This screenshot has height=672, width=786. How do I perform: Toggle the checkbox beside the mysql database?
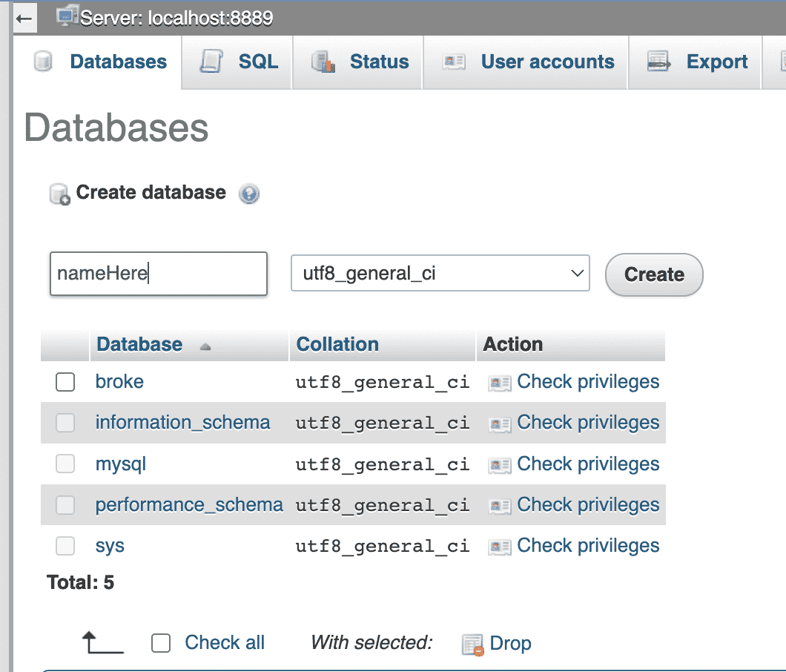pos(66,464)
